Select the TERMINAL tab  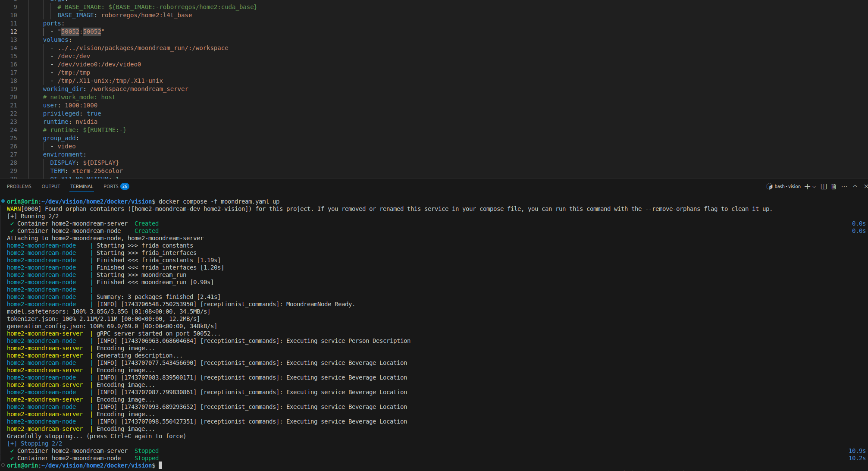click(x=81, y=187)
